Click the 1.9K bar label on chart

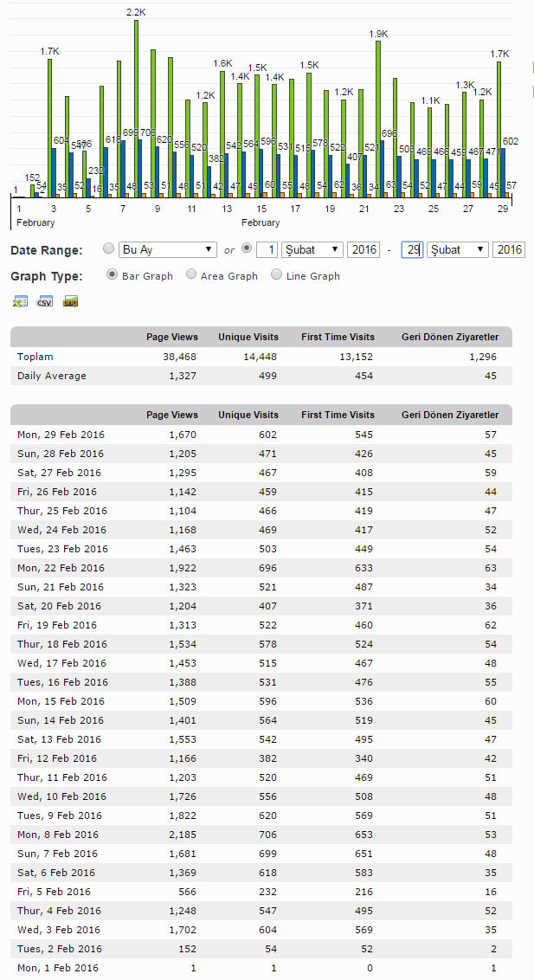[x=378, y=35]
